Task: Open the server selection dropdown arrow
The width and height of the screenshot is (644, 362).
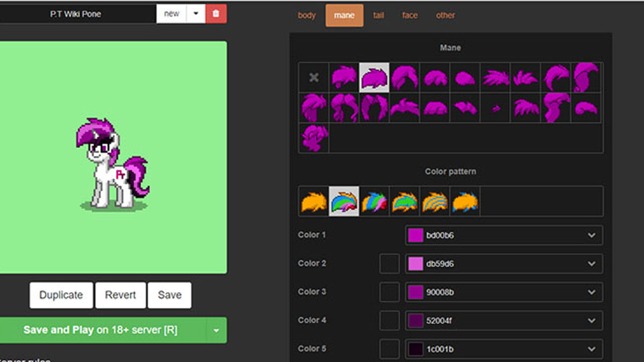Action: (216, 330)
